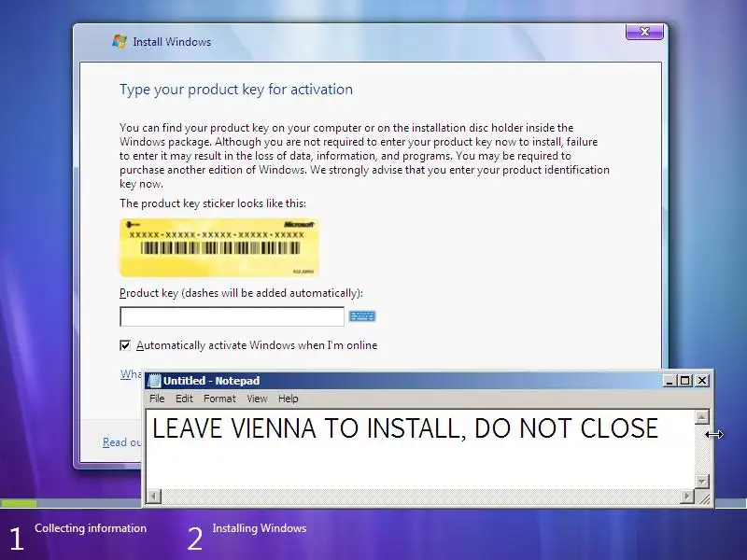Open the Notepad File menu
The height and width of the screenshot is (560, 747).
click(157, 399)
